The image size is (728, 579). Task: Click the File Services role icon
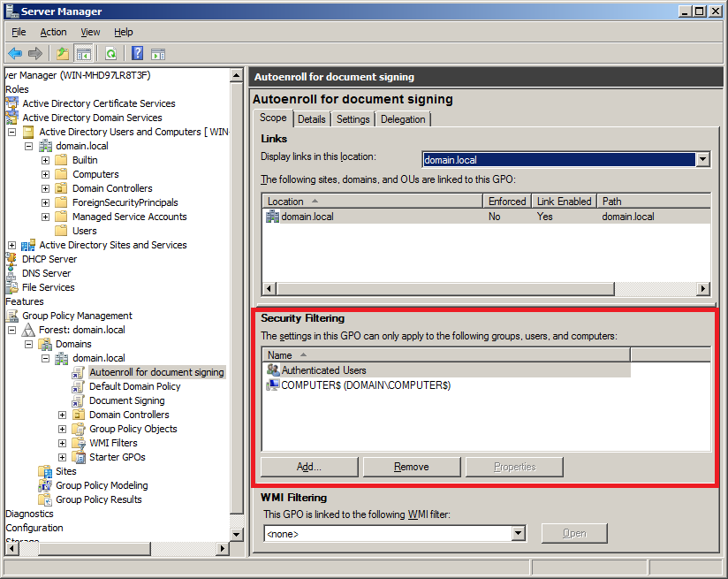[12, 287]
